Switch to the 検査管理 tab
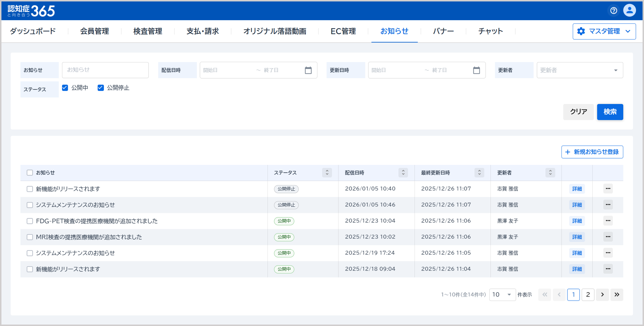The width and height of the screenshot is (644, 326). 148,31
